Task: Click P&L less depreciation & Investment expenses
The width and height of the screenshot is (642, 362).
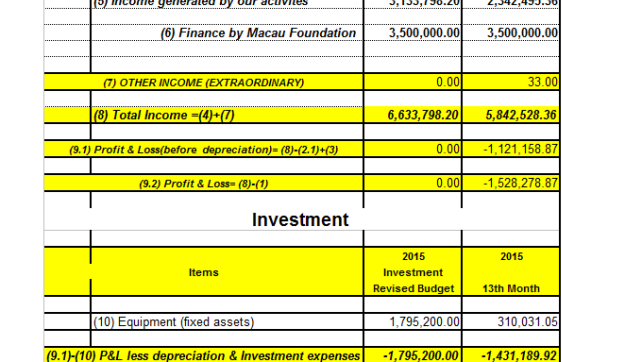Action: click(203, 355)
